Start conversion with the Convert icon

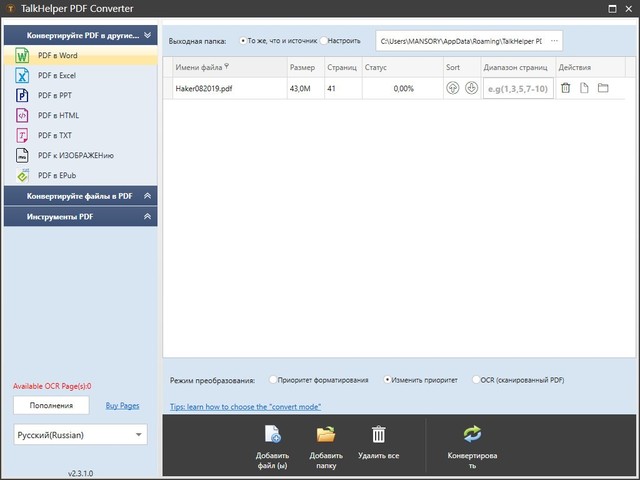[473, 434]
